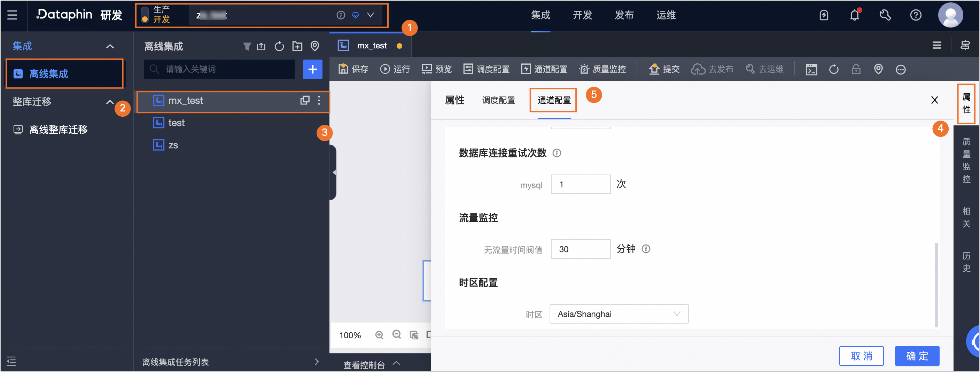This screenshot has width=980, height=372.
Task: Click 取消 to cancel changes
Action: click(x=861, y=356)
